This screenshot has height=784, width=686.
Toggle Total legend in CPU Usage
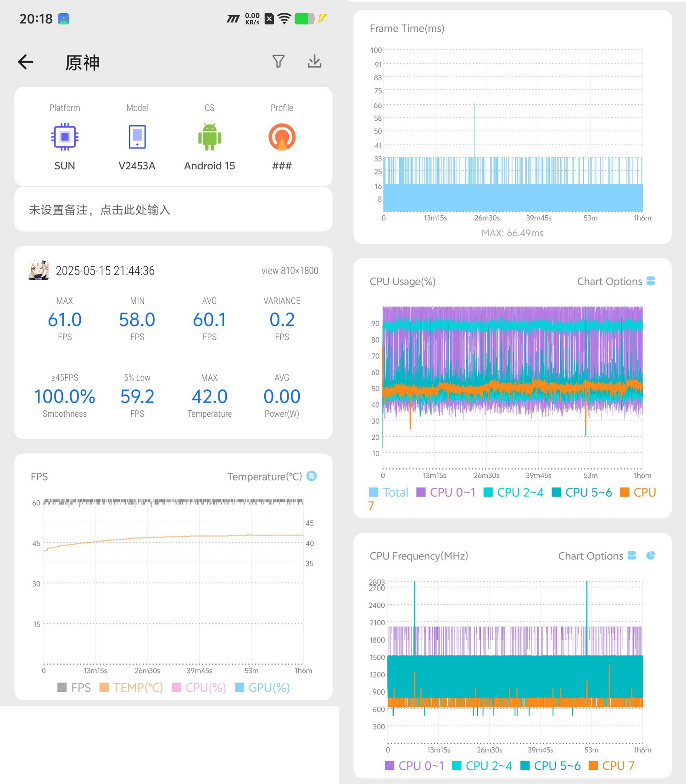[388, 493]
